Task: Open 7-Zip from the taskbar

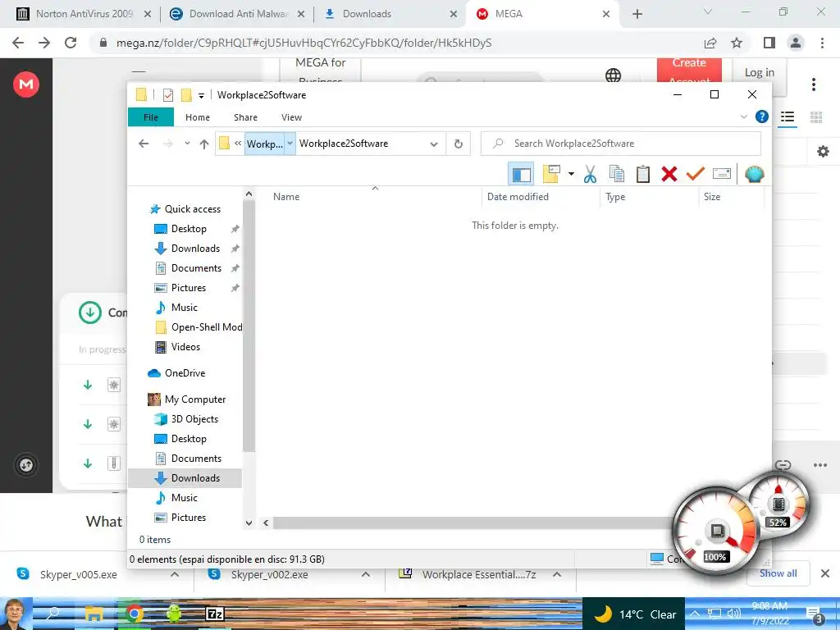Action: 215,614
